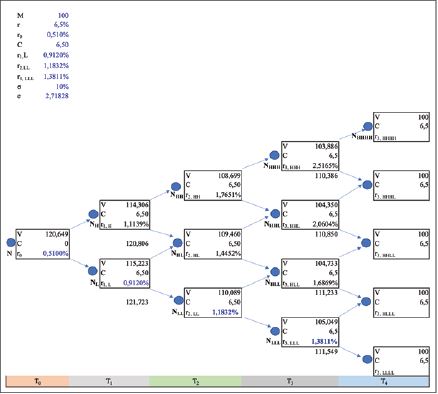Image resolution: width=438 pixels, height=394 pixels.
Task: Click the root value cell 120,649
Action: pyautogui.click(x=57, y=234)
